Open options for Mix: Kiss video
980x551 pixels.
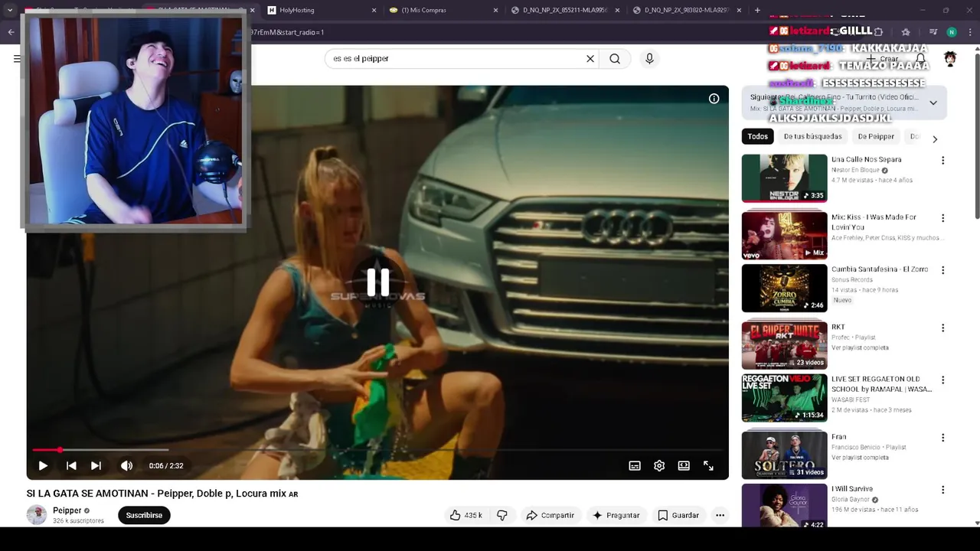pos(942,218)
